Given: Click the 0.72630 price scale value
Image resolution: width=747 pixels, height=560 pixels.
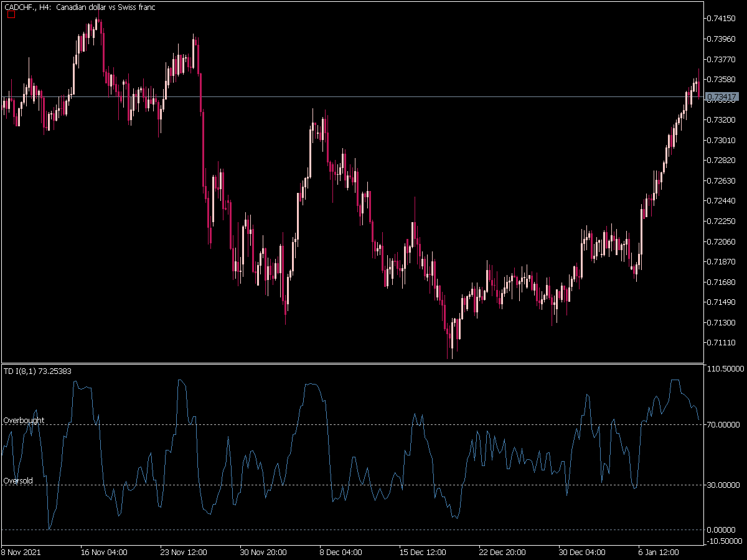Looking at the screenshot, I should click(722, 180).
